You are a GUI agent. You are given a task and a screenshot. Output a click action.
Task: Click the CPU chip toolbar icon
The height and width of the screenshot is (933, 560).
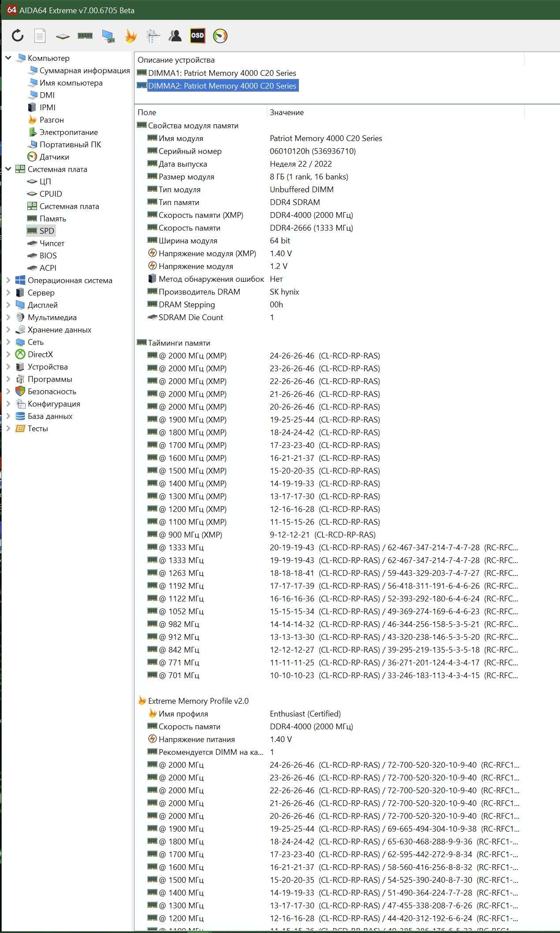(x=63, y=36)
